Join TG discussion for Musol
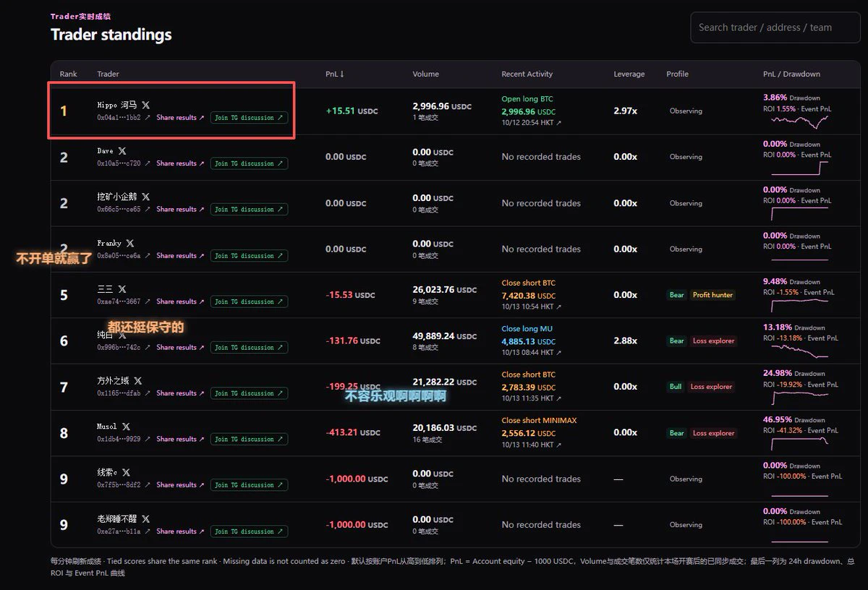Screen dimensions: 868x590 (x=249, y=440)
